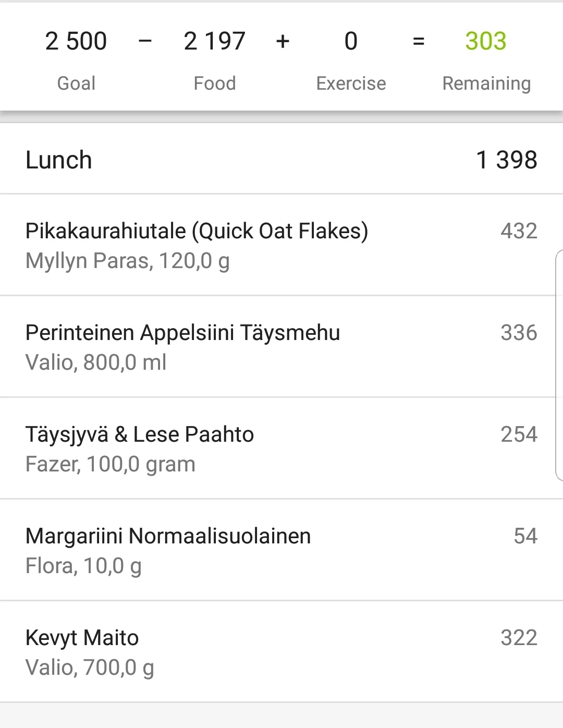
Task: Tap the 336 calorie value
Action: click(519, 333)
